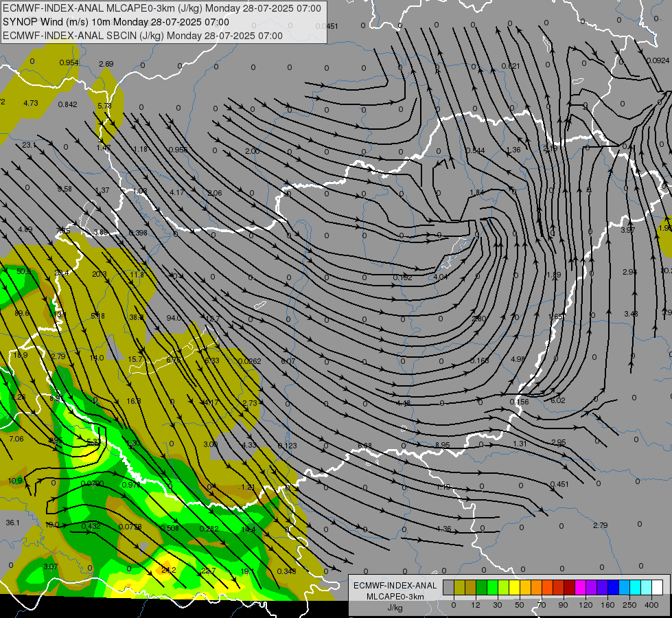672x618 pixels.
Task: Click the map value 2.94
Action: coord(629,272)
